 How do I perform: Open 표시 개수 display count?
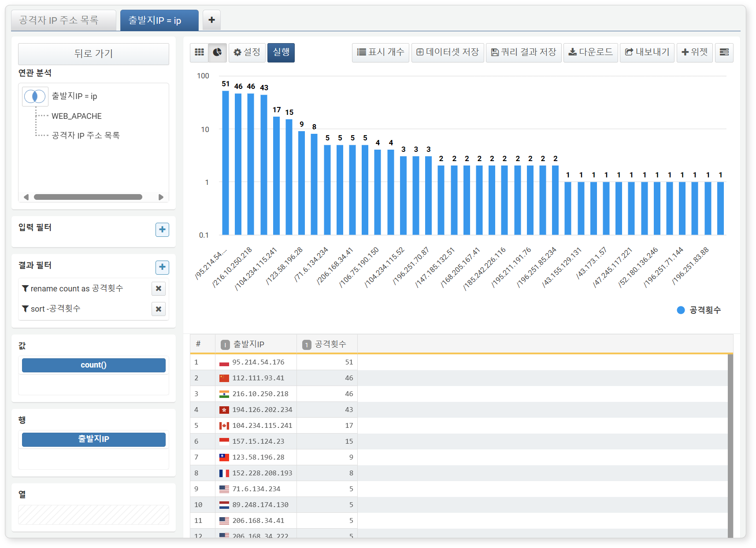[x=381, y=52]
